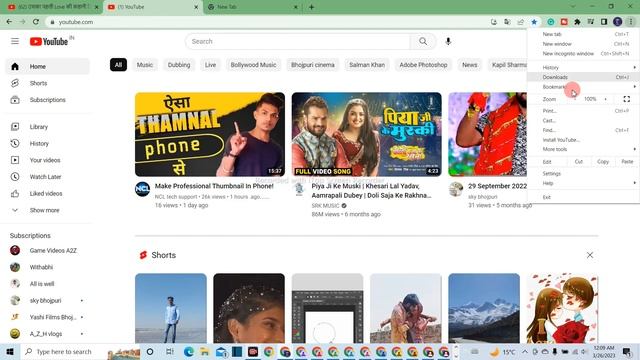Open Bookmarks submenu in Chrome menu
The height and width of the screenshot is (360, 640).
tap(583, 87)
